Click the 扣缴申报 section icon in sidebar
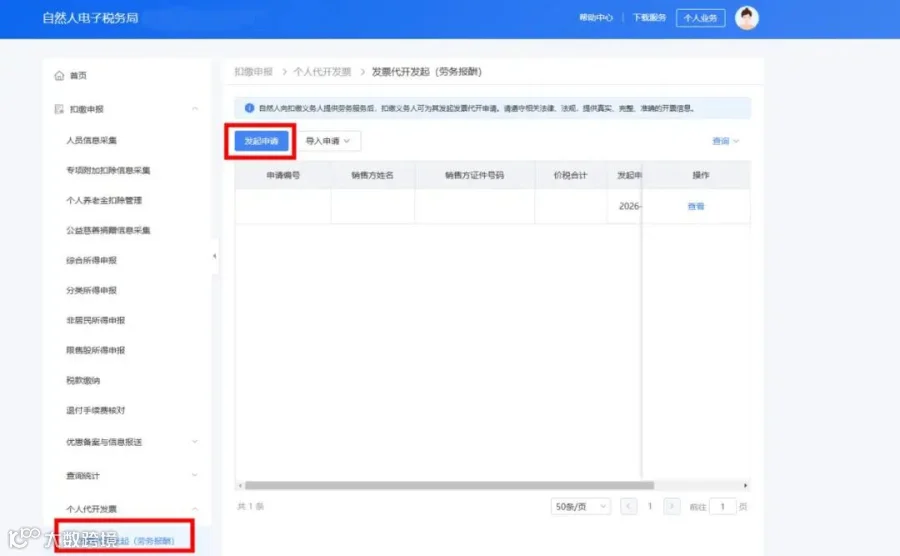The height and width of the screenshot is (556, 900). (x=59, y=109)
